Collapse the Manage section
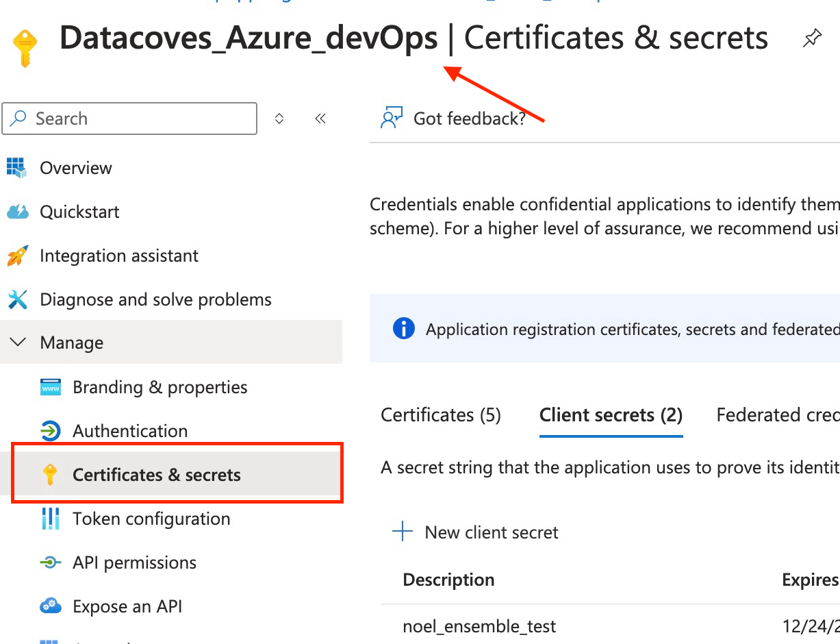 click(x=19, y=343)
